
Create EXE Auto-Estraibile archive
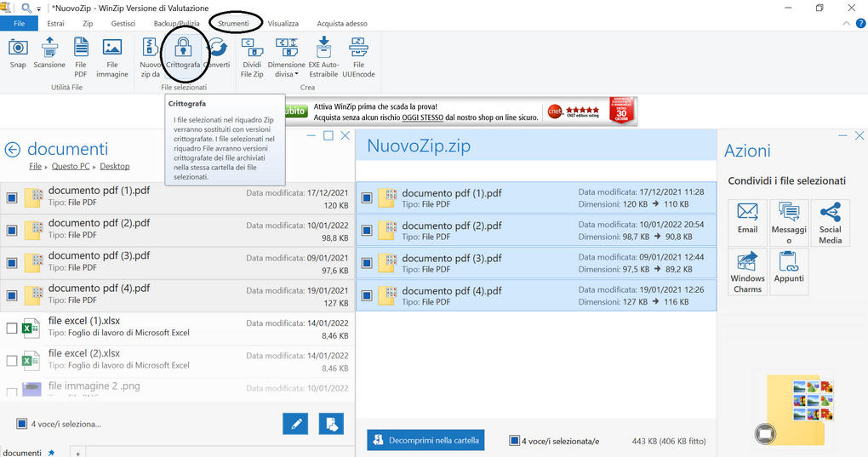pos(323,57)
